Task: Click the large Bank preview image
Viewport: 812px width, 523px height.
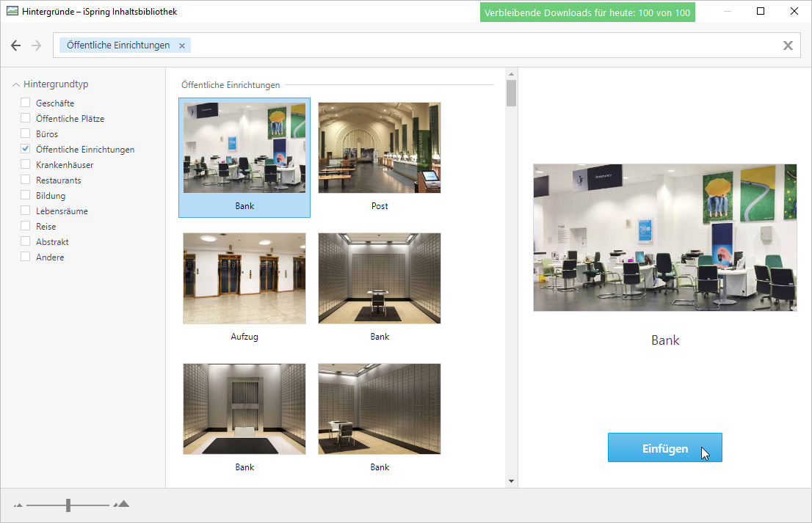Action: 664,238
